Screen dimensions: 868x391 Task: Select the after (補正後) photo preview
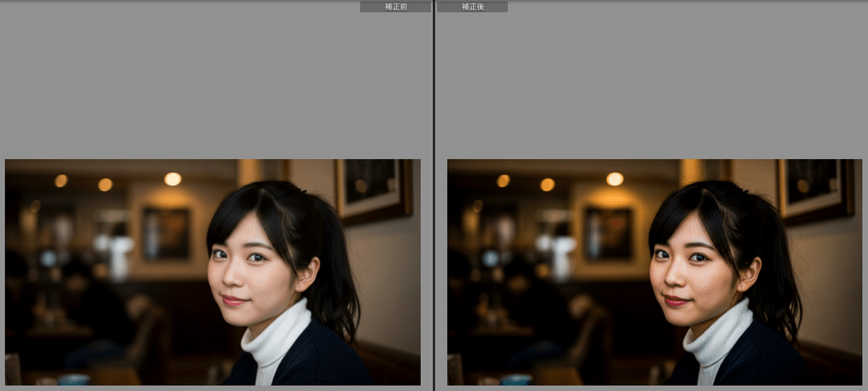coord(655,272)
